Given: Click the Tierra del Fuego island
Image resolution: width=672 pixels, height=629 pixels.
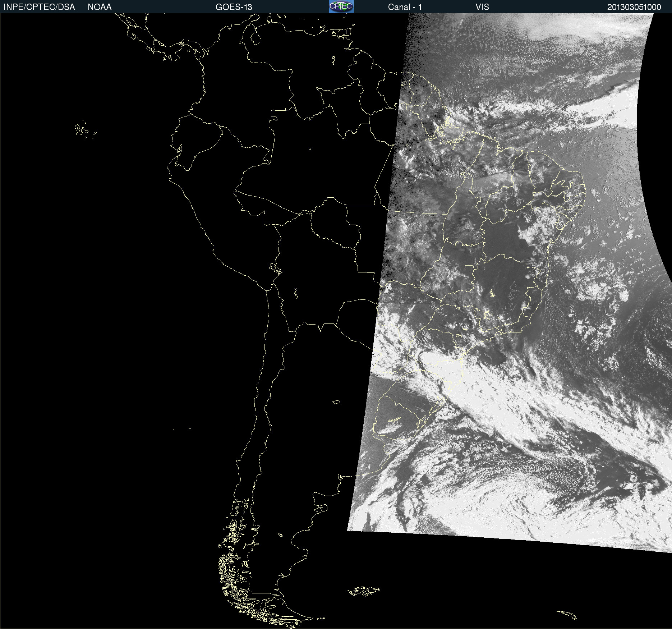Looking at the screenshot, I should 291,611.
